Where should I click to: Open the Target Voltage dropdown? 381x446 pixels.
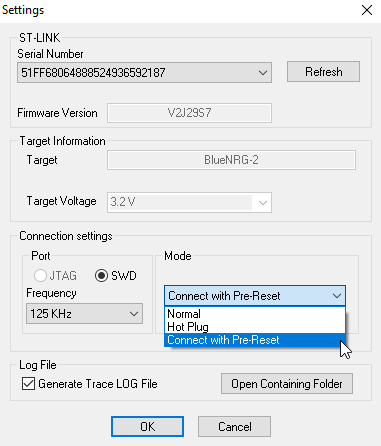[x=263, y=202]
